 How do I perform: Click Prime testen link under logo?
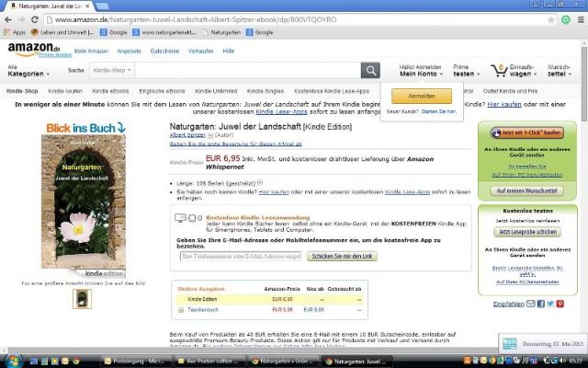55,55
